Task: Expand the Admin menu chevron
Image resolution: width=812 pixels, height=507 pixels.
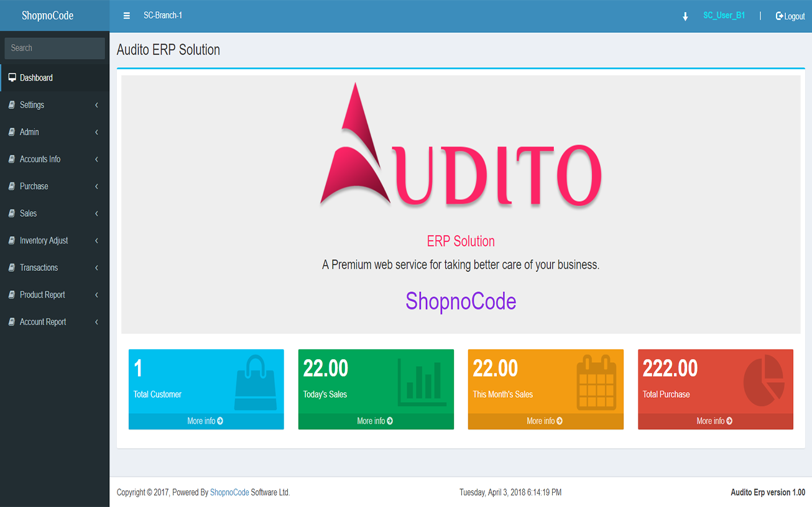Action: pyautogui.click(x=97, y=132)
